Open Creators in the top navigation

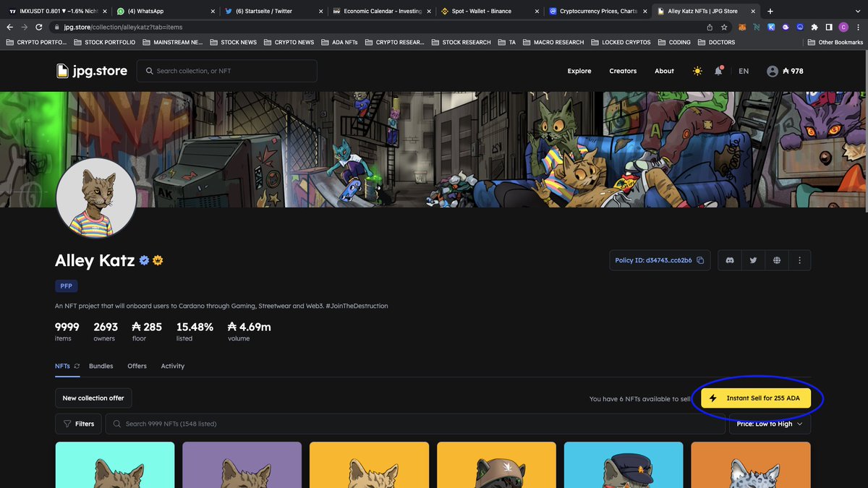(x=623, y=71)
